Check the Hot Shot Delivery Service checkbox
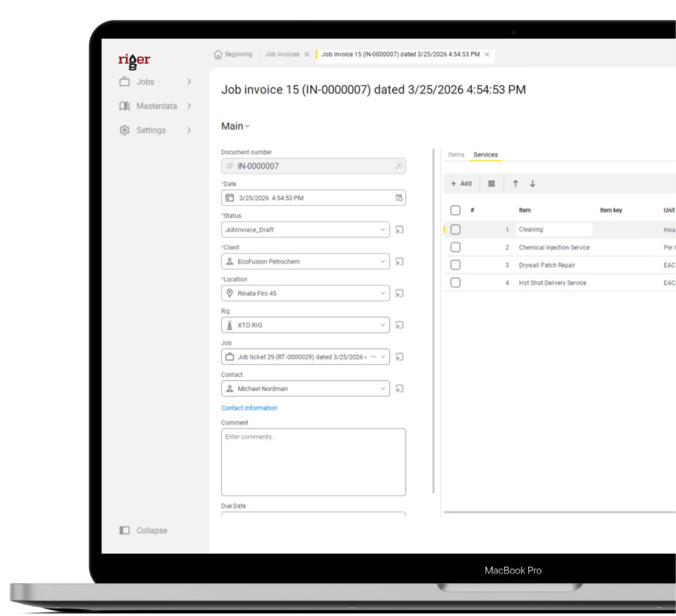Image resolution: width=676 pixels, height=616 pixels. (x=456, y=283)
